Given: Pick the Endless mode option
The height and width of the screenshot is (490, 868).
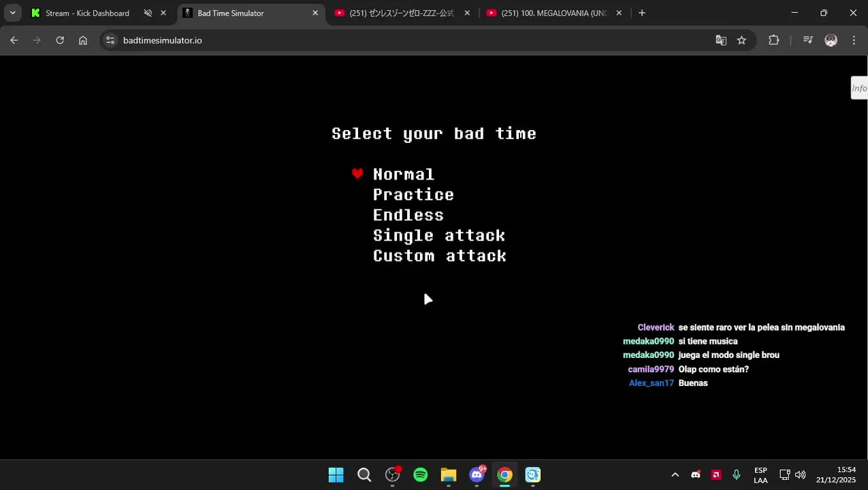Looking at the screenshot, I should coord(408,215).
